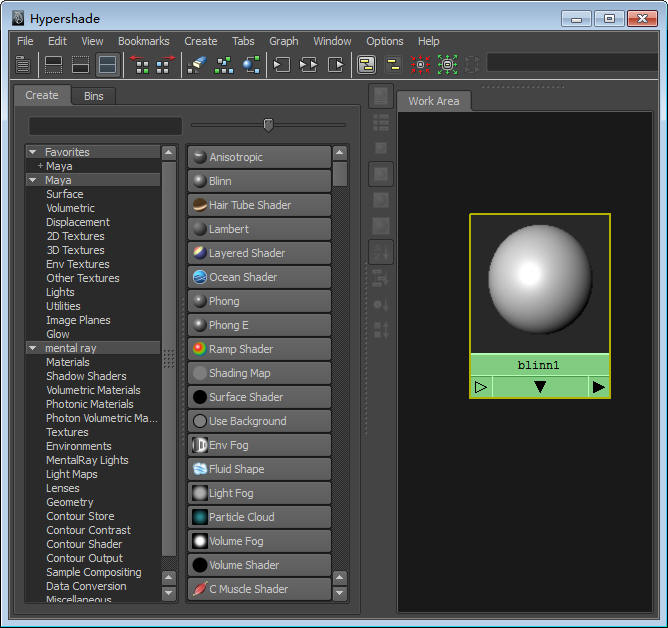Create an Ocean Shader material
Image resolution: width=668 pixels, height=628 pixels.
[x=259, y=277]
